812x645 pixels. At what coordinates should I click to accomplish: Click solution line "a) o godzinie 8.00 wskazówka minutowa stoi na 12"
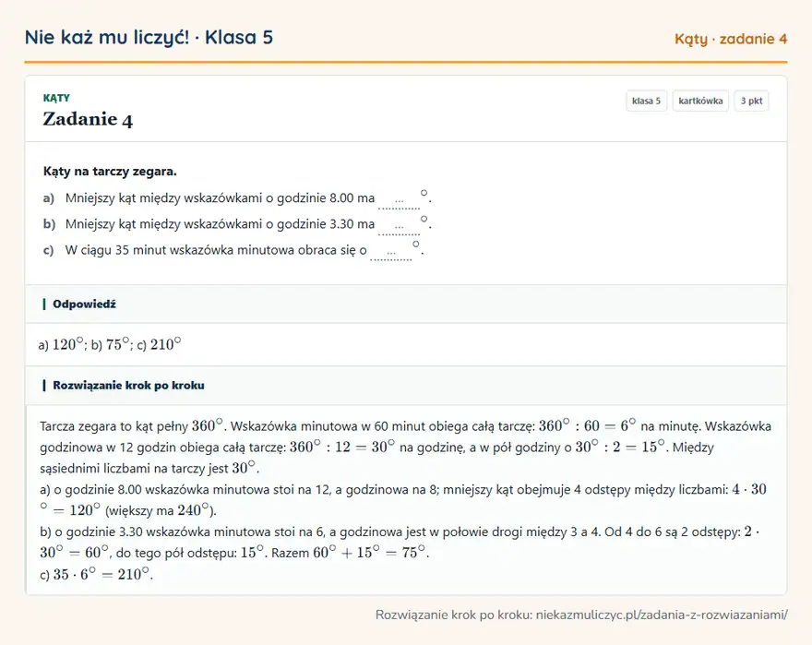pyautogui.click(x=238, y=490)
